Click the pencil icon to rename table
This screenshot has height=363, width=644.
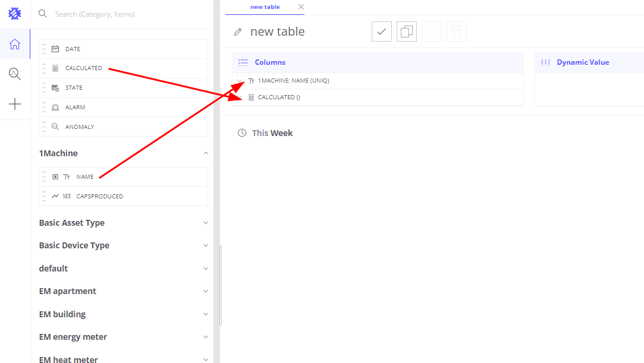point(238,32)
